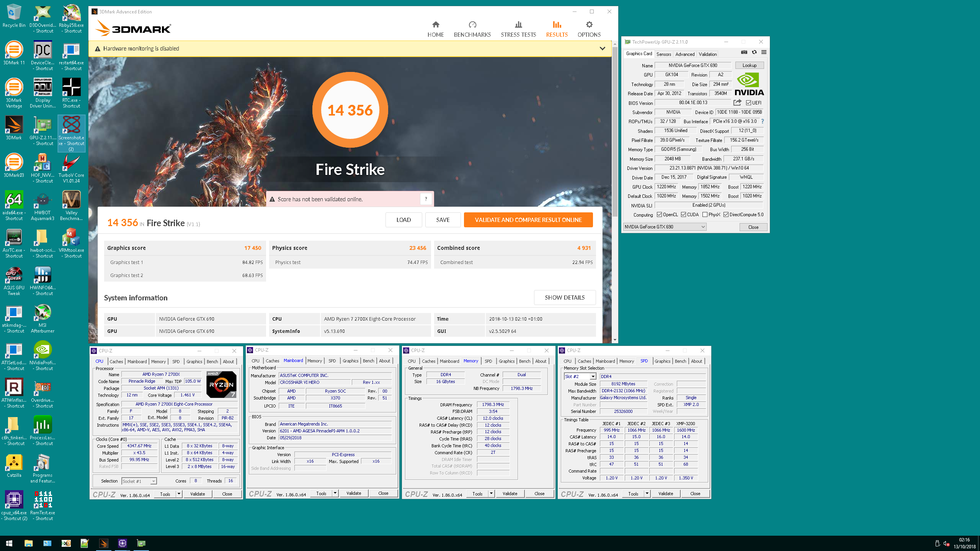Select Graphics tab in CPU-Z SPD window
Screen dimensions: 980x551
(662, 361)
